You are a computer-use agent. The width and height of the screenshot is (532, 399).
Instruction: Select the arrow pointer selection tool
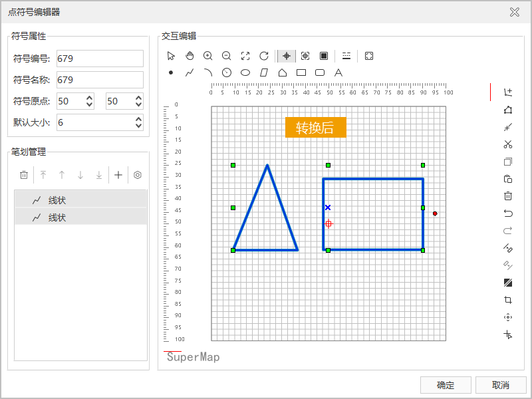click(x=171, y=56)
